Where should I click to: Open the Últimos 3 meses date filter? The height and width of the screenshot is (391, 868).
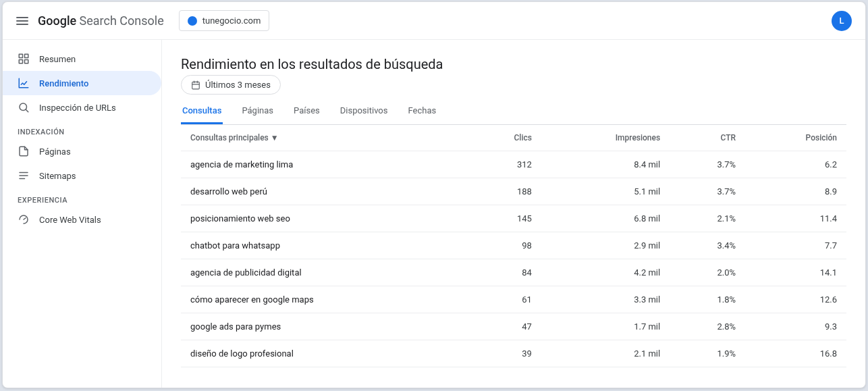231,85
